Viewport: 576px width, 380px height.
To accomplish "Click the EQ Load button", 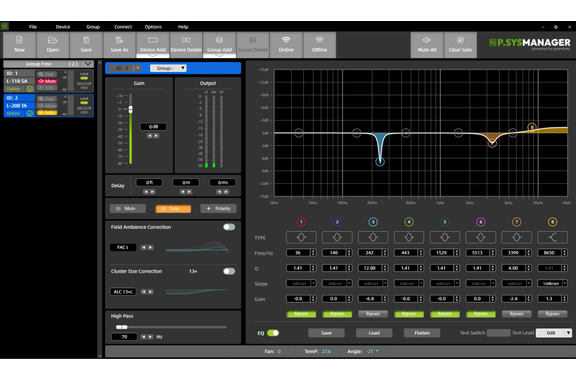I will pyautogui.click(x=374, y=333).
